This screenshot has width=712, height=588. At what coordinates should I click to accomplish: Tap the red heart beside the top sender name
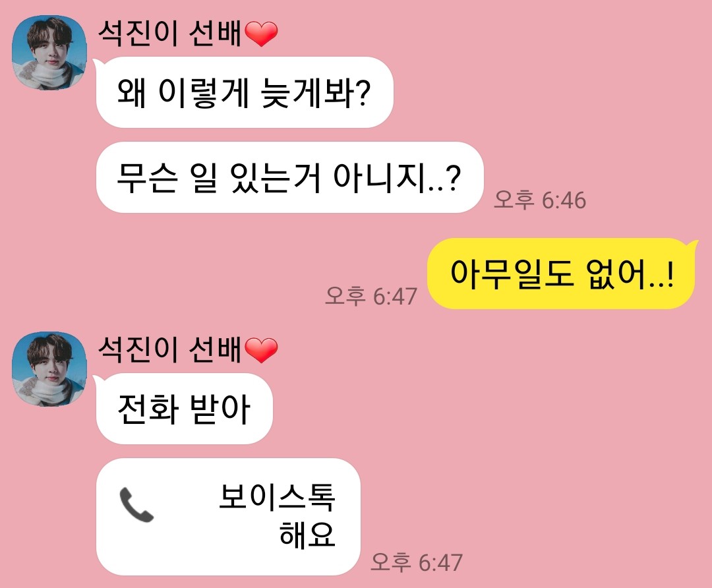coord(261,34)
